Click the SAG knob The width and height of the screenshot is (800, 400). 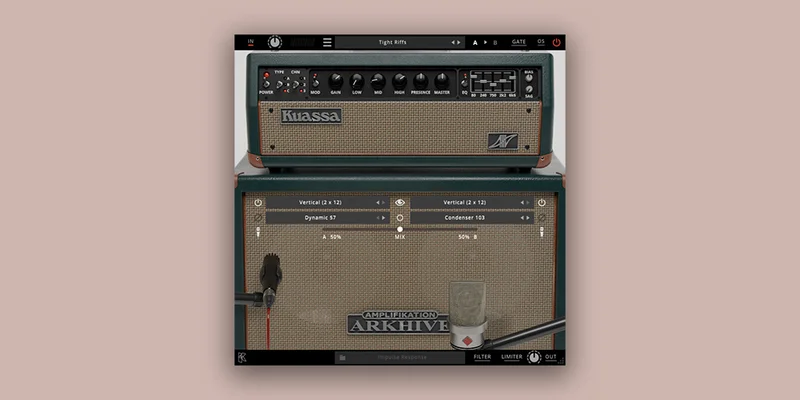(529, 89)
